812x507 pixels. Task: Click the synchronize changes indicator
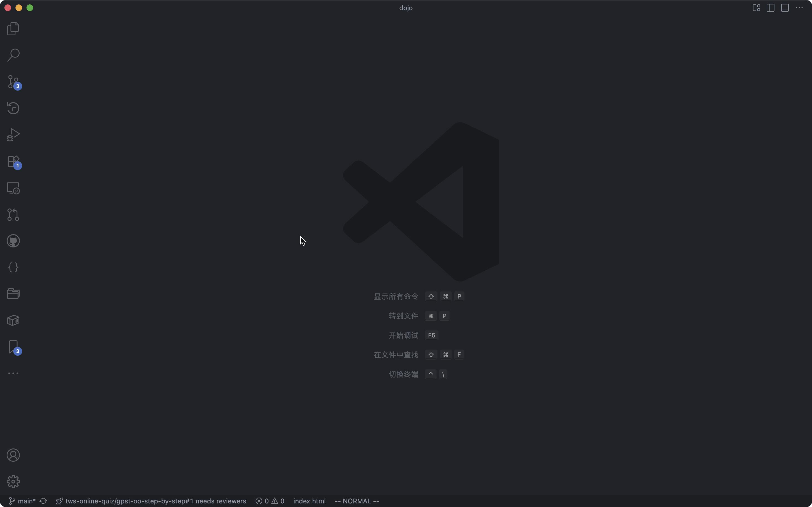point(43,501)
